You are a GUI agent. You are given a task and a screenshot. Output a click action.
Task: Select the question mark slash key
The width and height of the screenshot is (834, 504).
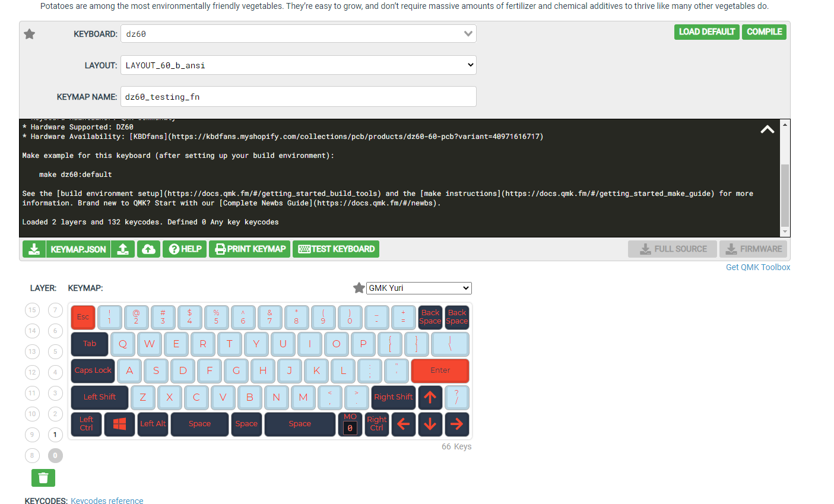tap(457, 397)
